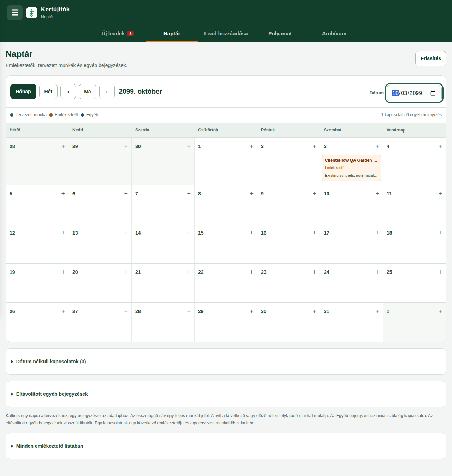
Task: Select the Naptár tab
Action: (x=172, y=34)
